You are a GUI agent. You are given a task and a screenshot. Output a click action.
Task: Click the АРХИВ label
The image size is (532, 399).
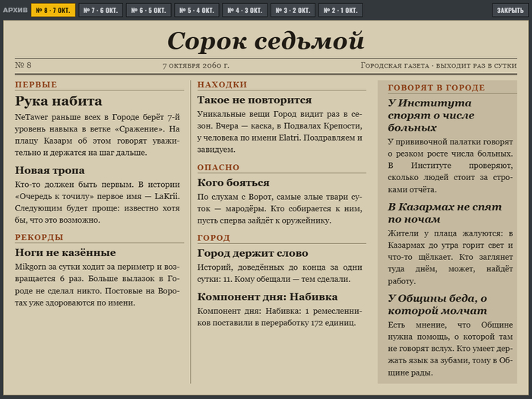[x=15, y=10]
